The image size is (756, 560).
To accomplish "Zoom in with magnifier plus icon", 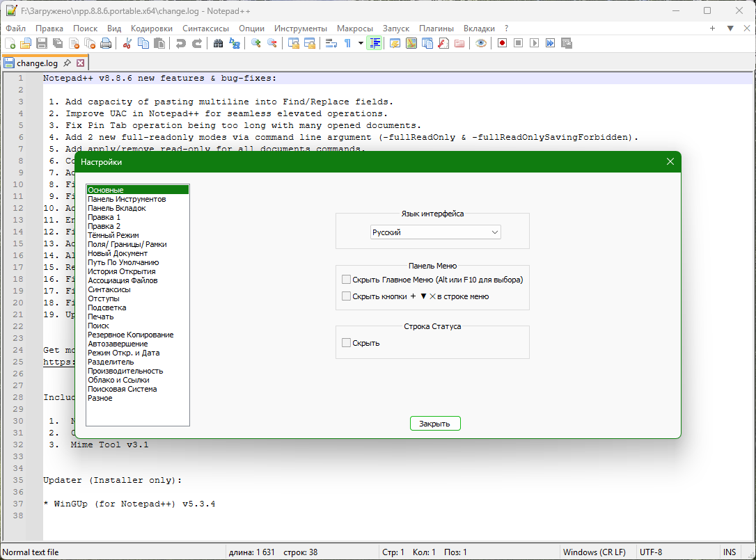I will 256,43.
